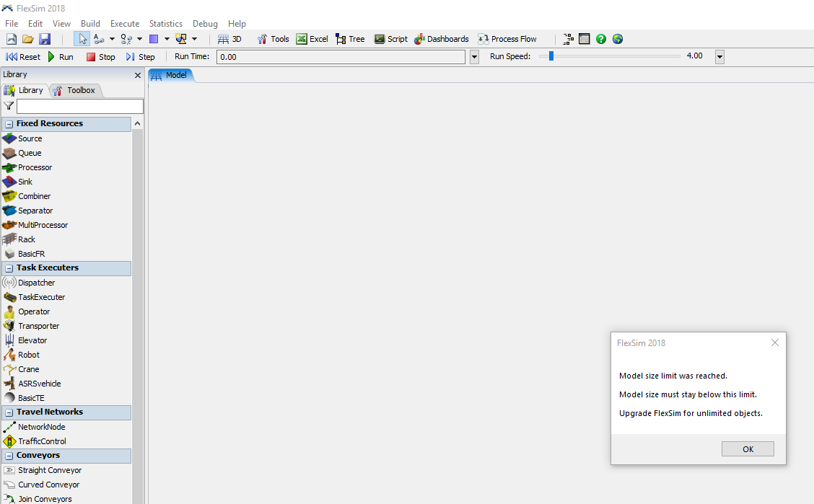This screenshot has height=504, width=814.
Task: Open the Run Time dropdown
Action: [474, 57]
